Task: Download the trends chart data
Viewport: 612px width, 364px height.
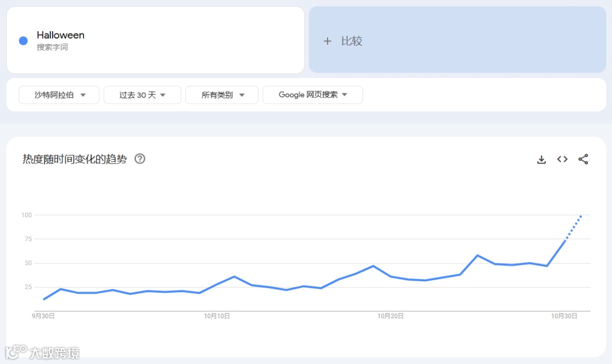Action: tap(541, 159)
